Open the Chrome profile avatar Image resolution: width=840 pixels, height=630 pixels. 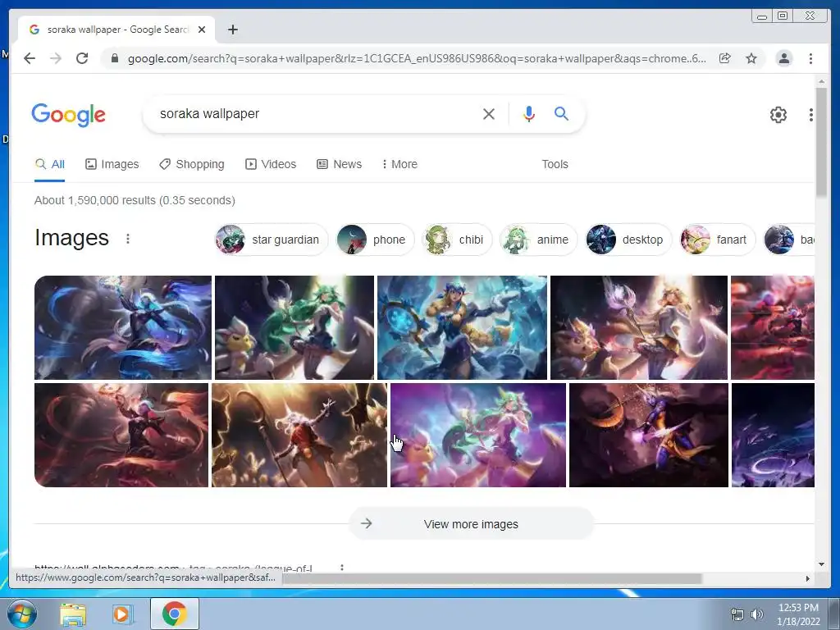[783, 58]
